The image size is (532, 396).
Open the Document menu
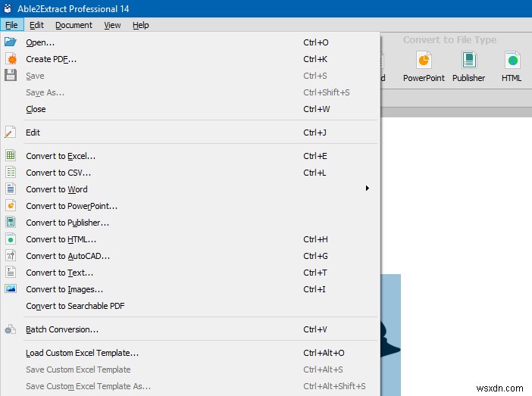(x=74, y=25)
